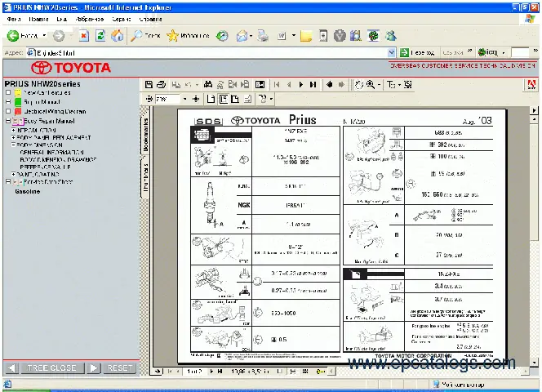Click the IE printer icon

(x=263, y=36)
